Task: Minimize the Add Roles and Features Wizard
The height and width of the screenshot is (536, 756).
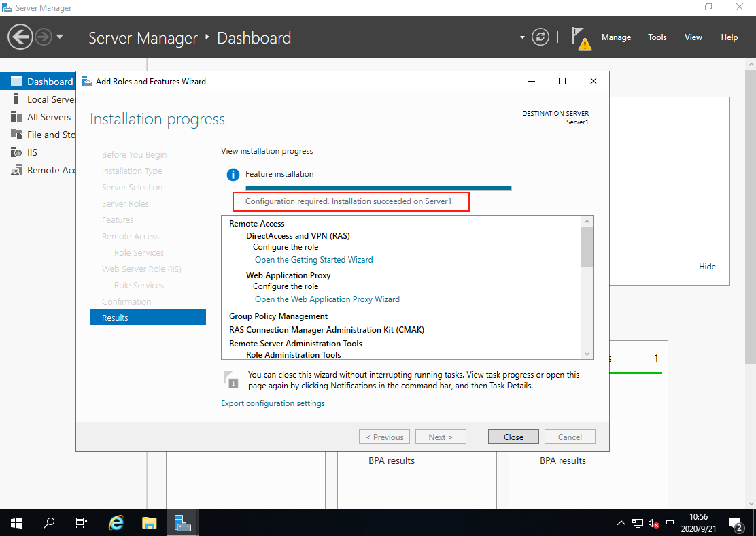Action: [x=532, y=81]
